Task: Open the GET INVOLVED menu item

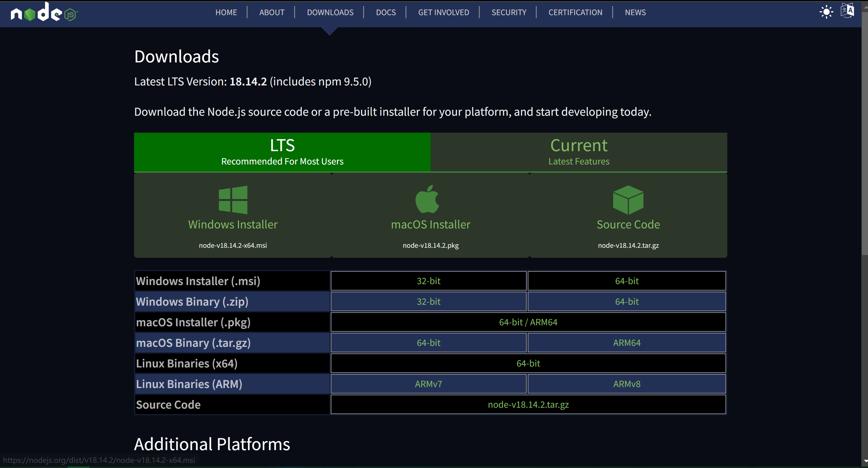Action: click(443, 12)
